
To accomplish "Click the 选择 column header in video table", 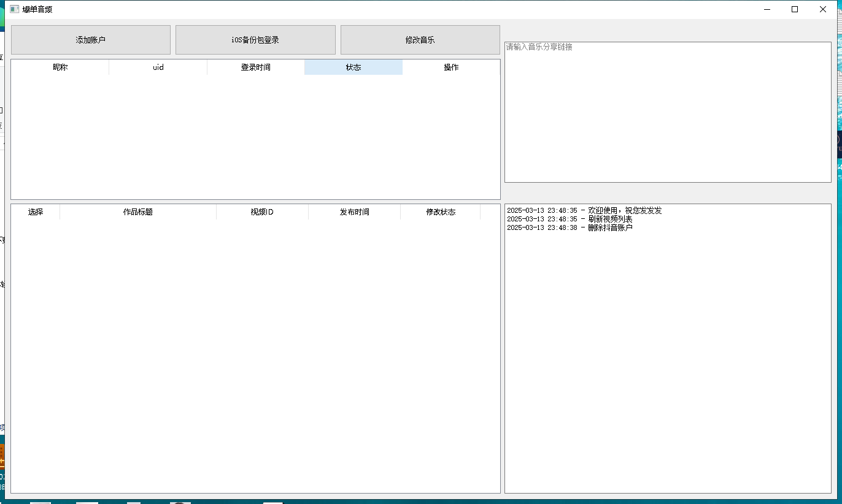I will [36, 212].
